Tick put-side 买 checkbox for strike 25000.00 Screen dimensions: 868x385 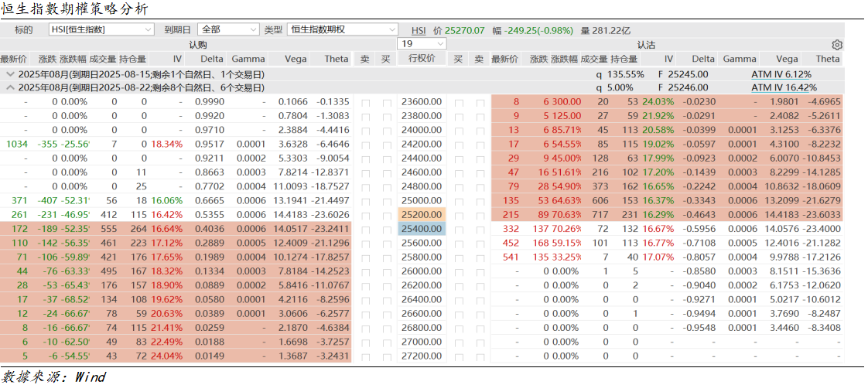458,201
